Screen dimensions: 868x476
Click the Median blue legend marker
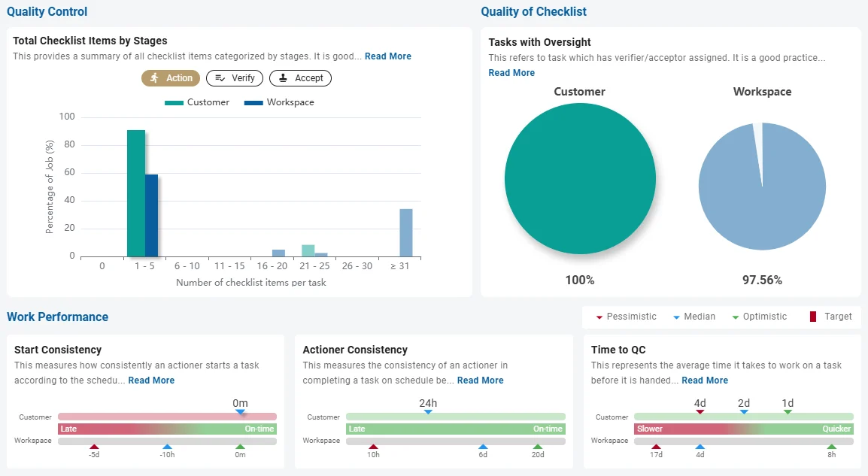[676, 317]
